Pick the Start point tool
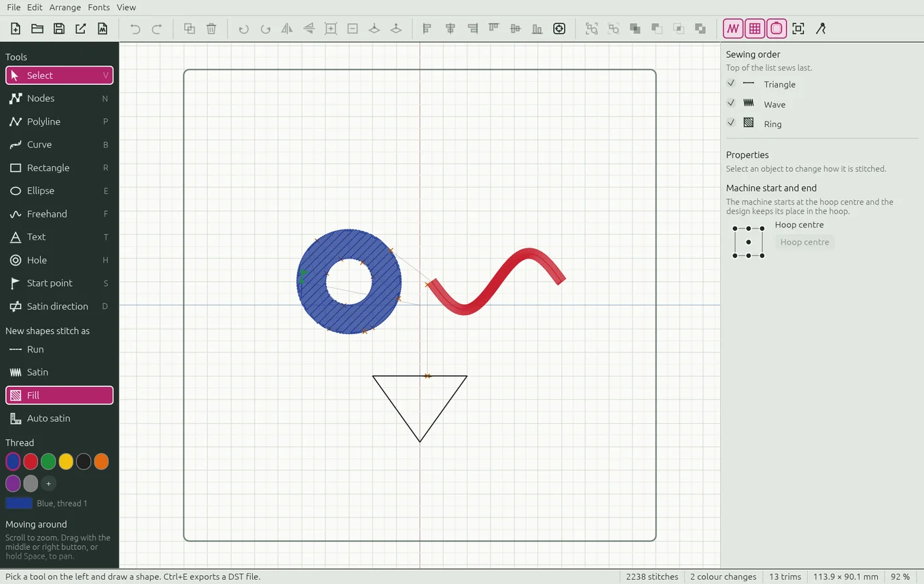This screenshot has width=924, height=584. (x=59, y=283)
